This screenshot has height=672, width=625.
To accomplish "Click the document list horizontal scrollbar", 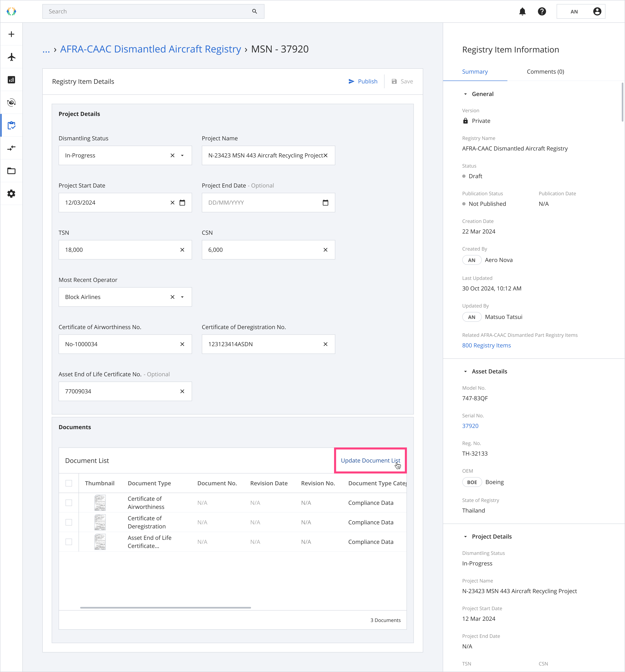I will [165, 608].
